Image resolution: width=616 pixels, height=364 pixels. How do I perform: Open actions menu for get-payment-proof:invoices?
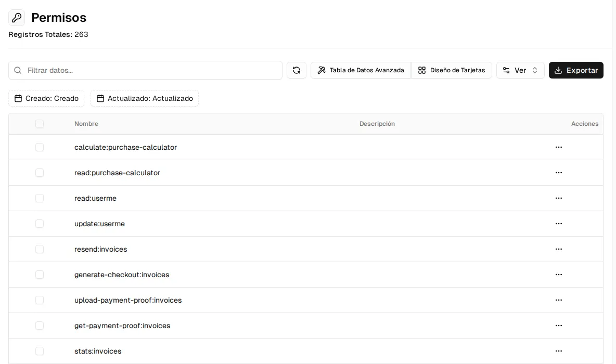pos(559,326)
